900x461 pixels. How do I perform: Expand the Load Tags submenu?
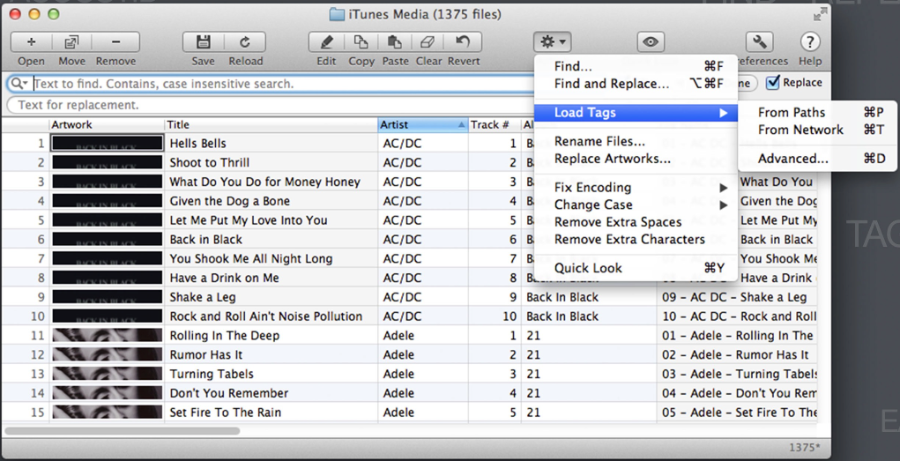click(x=635, y=113)
